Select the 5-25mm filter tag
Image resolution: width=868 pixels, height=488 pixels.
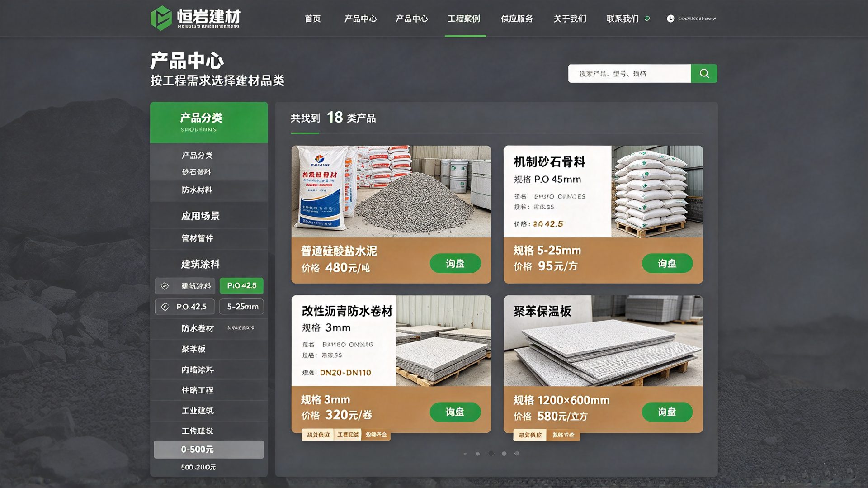241,307
